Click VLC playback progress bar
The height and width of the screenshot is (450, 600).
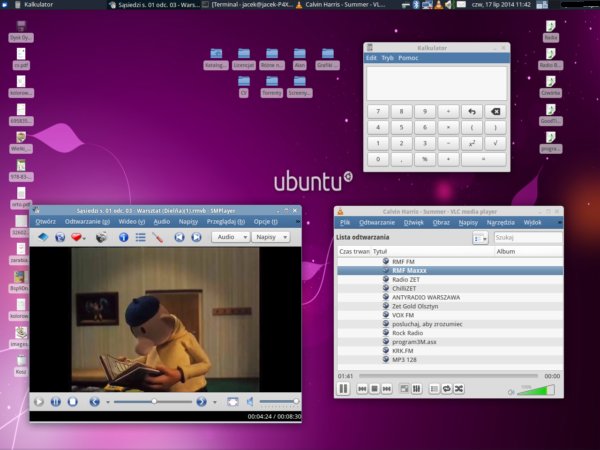tap(448, 376)
